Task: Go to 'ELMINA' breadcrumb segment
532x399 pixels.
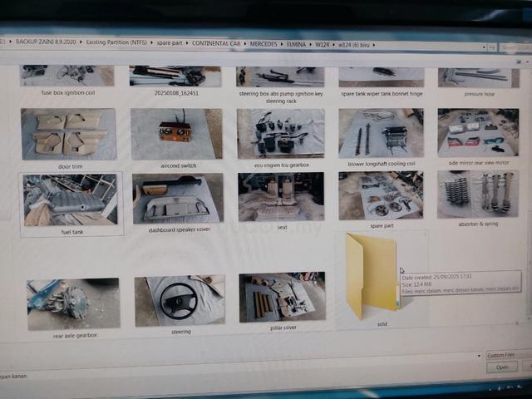Action: (x=296, y=44)
